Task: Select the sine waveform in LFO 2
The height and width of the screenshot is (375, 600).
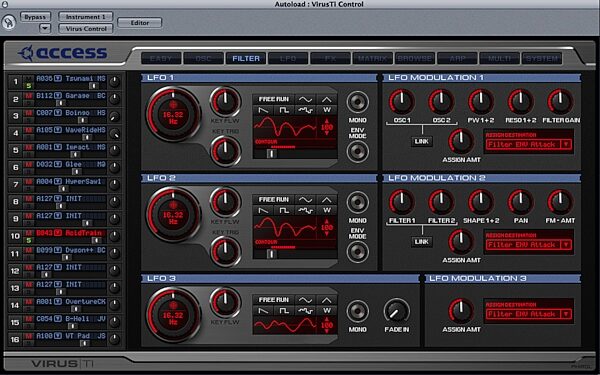Action: pyautogui.click(x=305, y=199)
